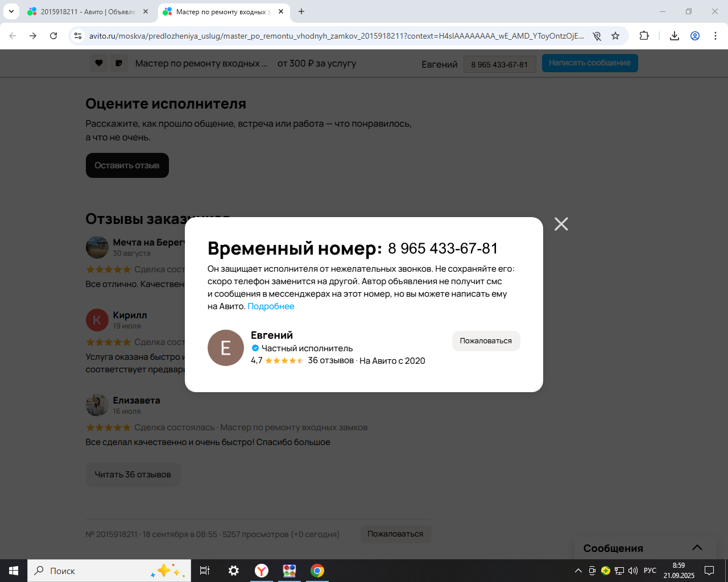Click the phone number button in the header
Viewport: 728px width, 582px height.
(499, 64)
